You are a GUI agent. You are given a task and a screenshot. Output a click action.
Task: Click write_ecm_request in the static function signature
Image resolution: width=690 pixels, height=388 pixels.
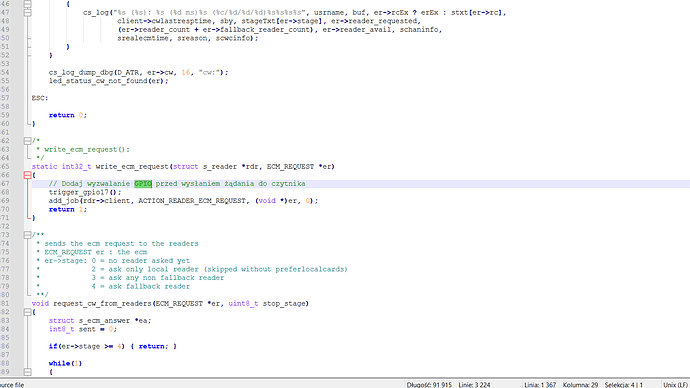tap(132, 167)
